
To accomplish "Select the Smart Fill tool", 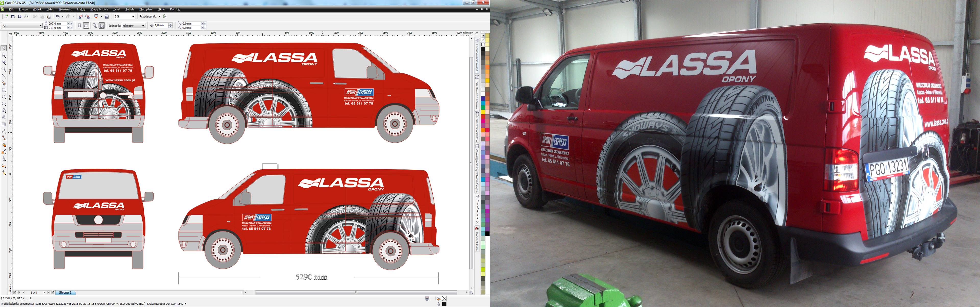I will point(4,83).
